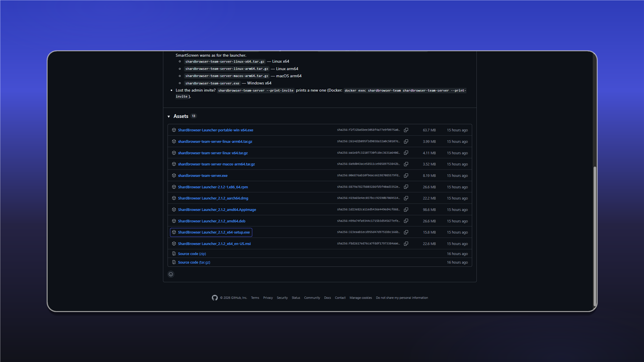
Task: Copy SHA256 of x64-setup.exe asset
Action: 406,232
